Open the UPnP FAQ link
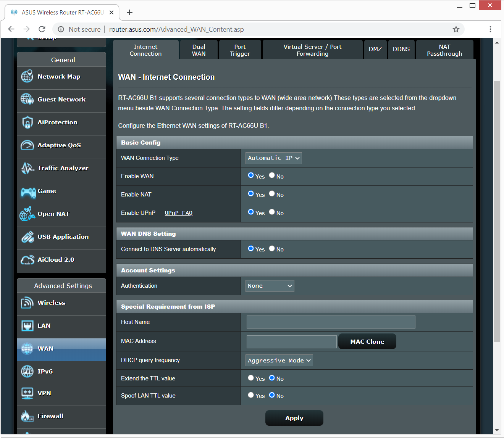 coord(178,213)
